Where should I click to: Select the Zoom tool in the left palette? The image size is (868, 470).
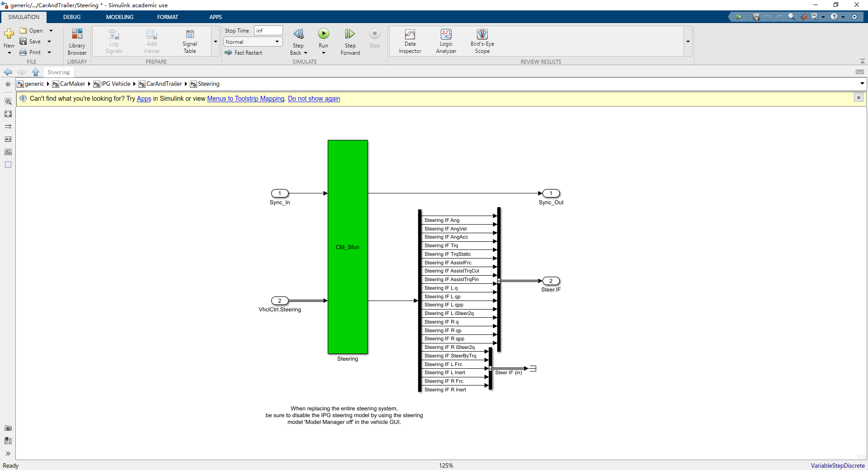(8, 101)
